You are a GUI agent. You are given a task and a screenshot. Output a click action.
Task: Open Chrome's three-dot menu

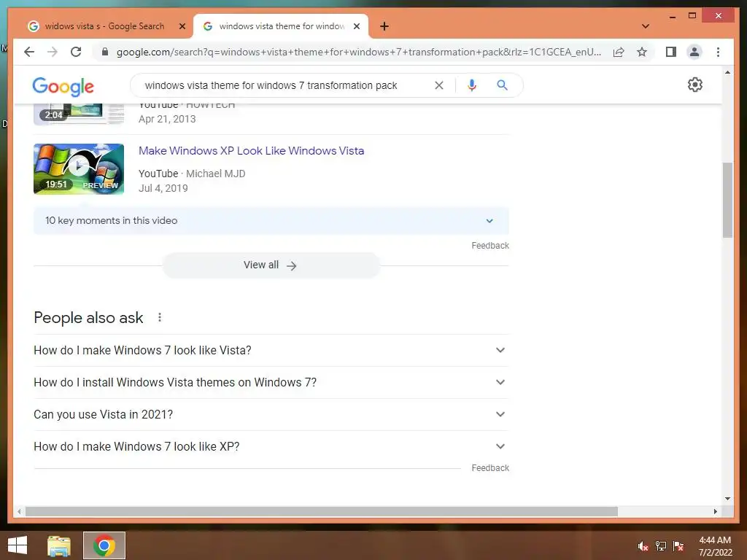[x=718, y=52]
